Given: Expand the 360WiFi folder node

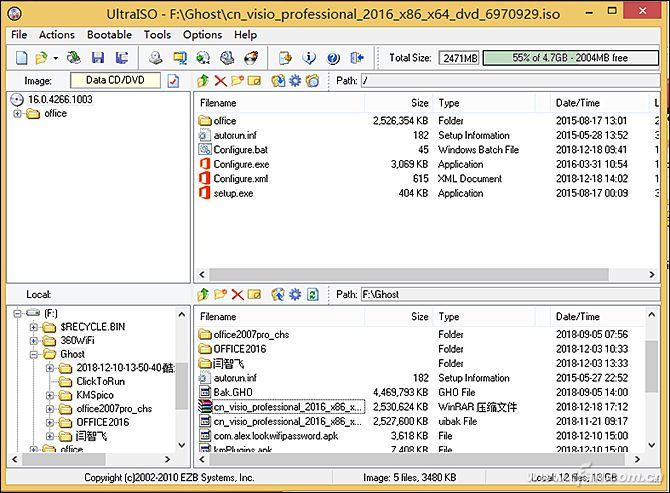Looking at the screenshot, I should (34, 341).
